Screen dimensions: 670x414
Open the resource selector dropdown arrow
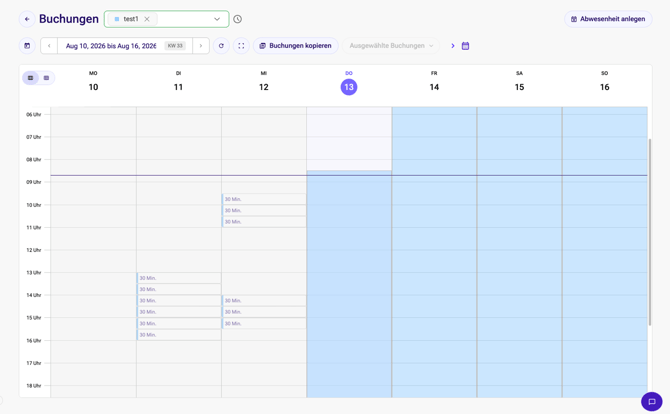[217, 19]
